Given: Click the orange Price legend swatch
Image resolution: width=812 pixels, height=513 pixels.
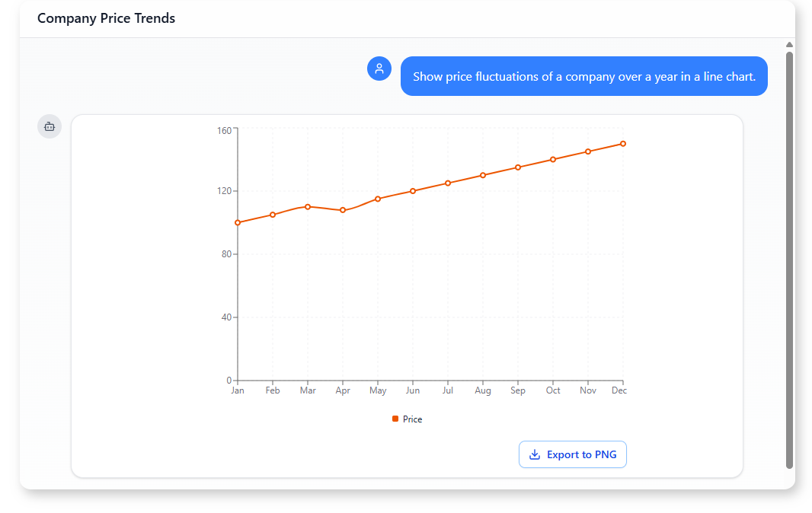Looking at the screenshot, I should [x=395, y=419].
